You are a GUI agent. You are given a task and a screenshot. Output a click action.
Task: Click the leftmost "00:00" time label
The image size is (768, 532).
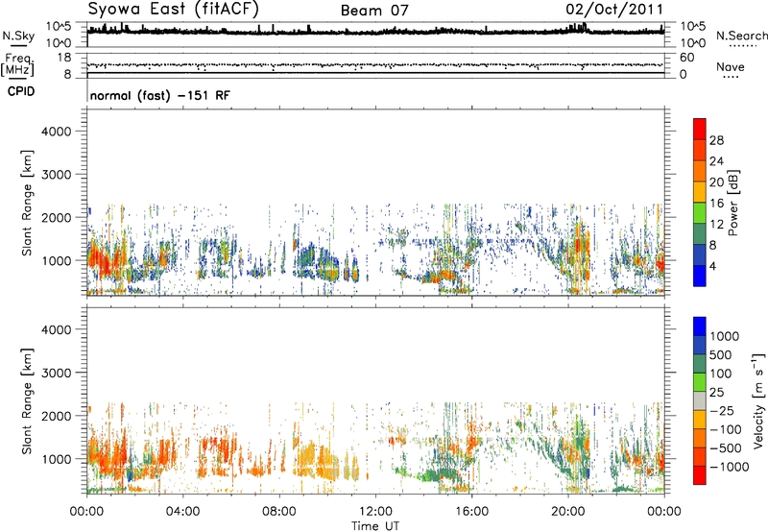pyautogui.click(x=86, y=512)
